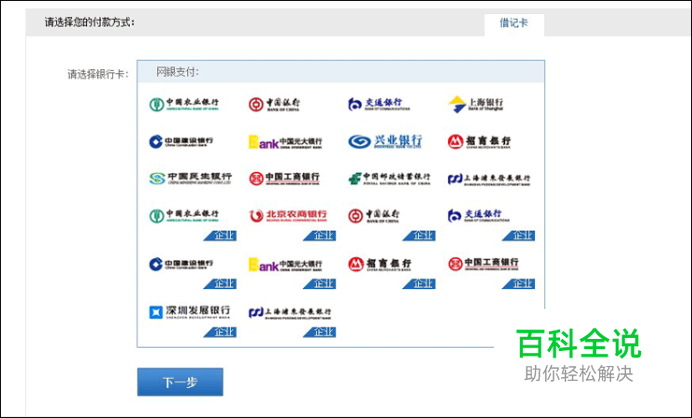
Task: Switch to the 借记卡 debit card tab
Action: coord(514,24)
